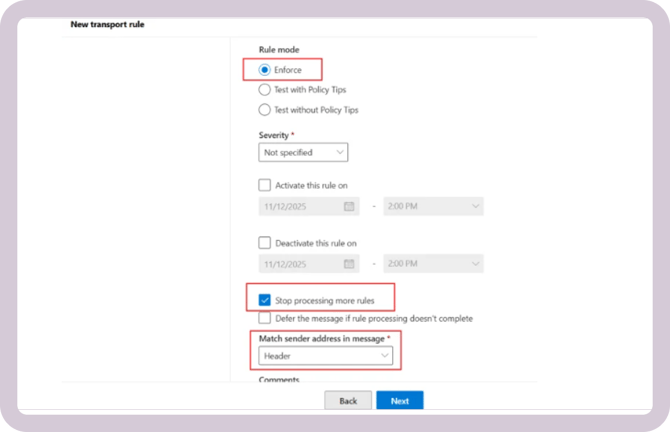Select the Enforce rule mode
The image size is (670, 432).
click(x=265, y=70)
